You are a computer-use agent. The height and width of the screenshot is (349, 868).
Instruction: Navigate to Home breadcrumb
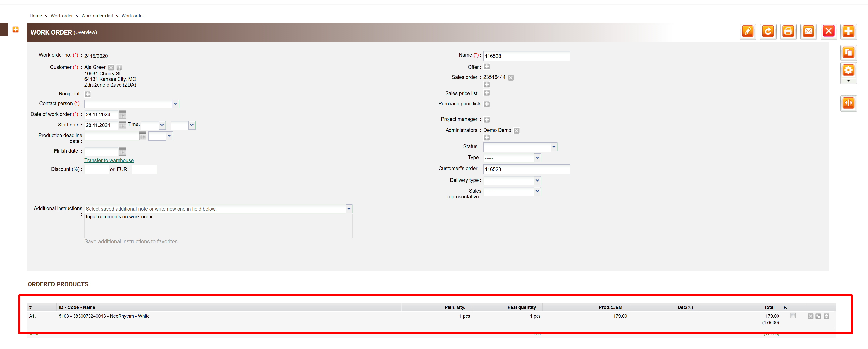click(36, 16)
